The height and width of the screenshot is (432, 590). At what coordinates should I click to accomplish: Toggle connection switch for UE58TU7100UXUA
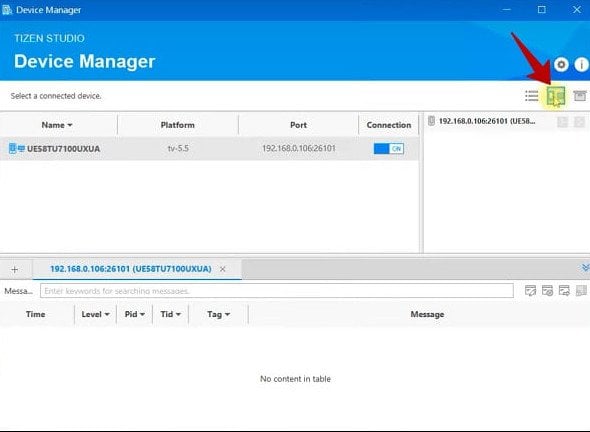click(389, 149)
